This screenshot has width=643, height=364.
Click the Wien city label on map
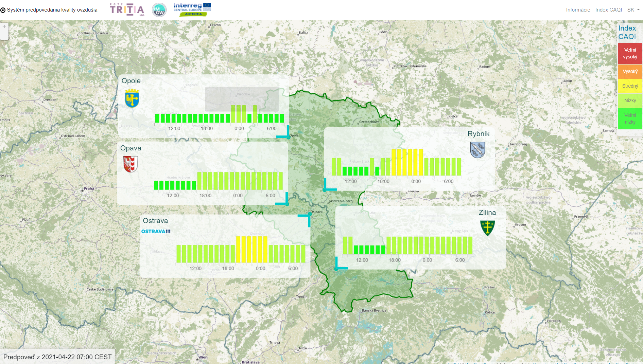click(x=203, y=357)
